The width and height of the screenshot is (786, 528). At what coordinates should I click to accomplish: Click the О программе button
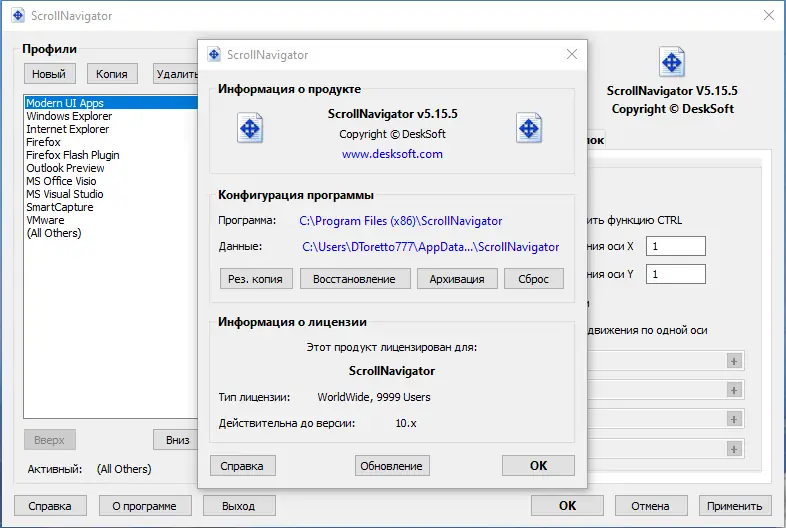coord(145,506)
